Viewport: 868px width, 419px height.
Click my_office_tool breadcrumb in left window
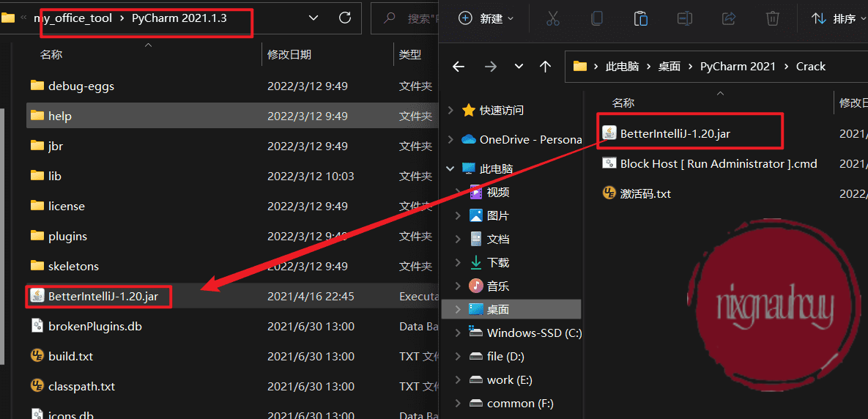point(73,18)
